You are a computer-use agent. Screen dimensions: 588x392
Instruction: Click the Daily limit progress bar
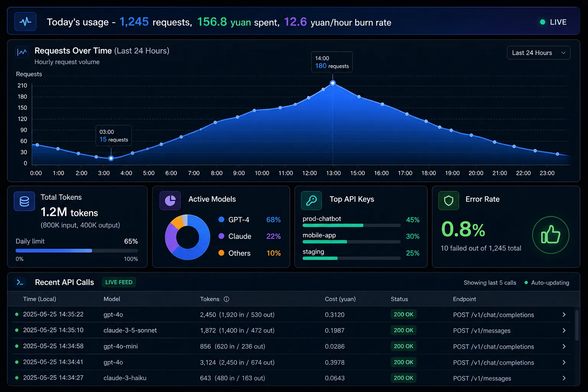[x=77, y=251]
